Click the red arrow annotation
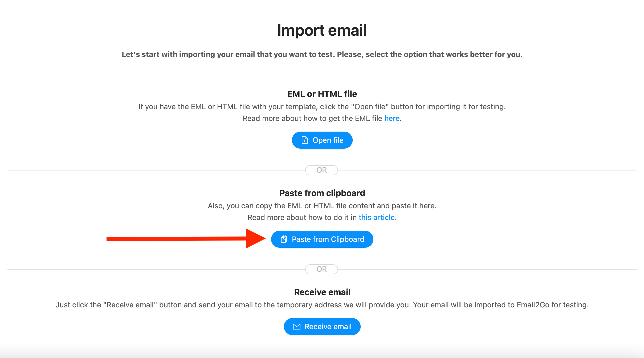Screen dimensions: 644x358 (186, 238)
